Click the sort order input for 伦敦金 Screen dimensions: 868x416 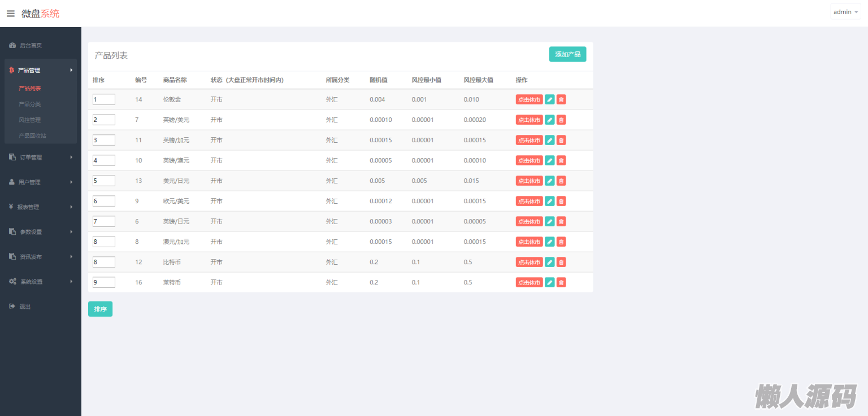(x=104, y=99)
